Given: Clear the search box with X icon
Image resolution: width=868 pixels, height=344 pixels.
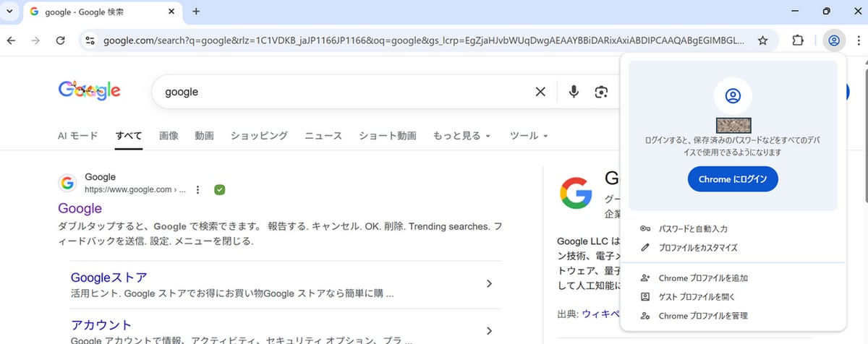Looking at the screenshot, I should [x=540, y=92].
